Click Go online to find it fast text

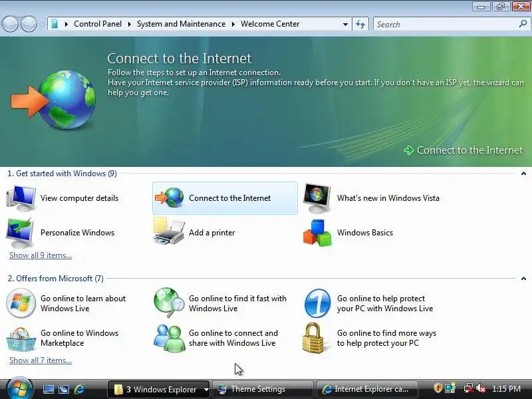237,303
